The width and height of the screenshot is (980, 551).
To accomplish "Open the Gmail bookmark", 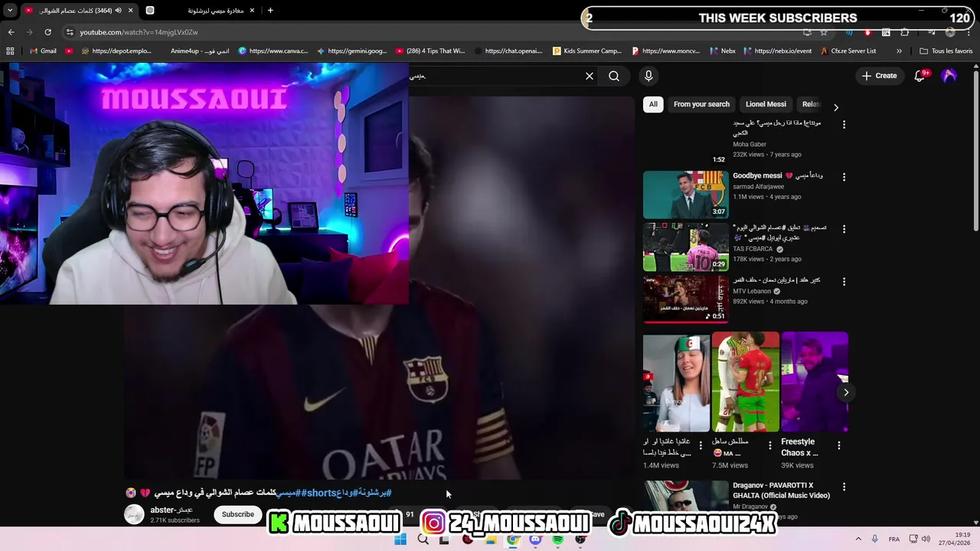I will (43, 51).
